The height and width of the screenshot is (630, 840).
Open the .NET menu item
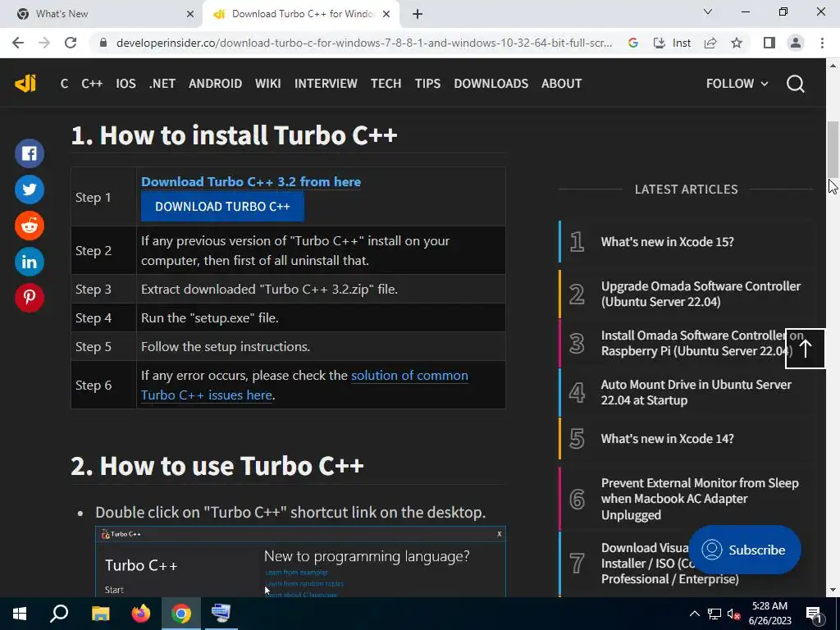162,84
